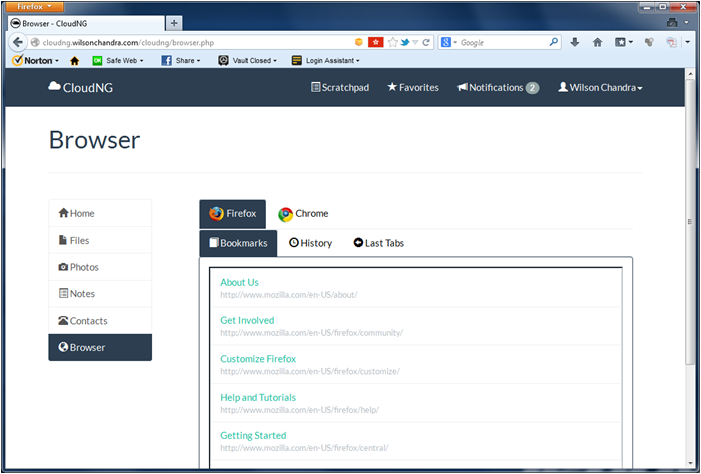This screenshot has height=474, width=701.
Task: Open the Help and Tutorials bookmark
Action: click(x=258, y=397)
